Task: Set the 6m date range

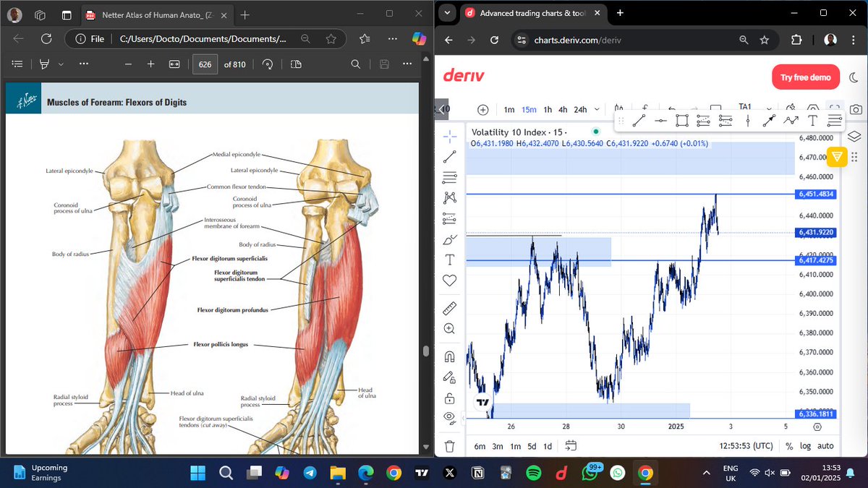Action: tap(480, 446)
